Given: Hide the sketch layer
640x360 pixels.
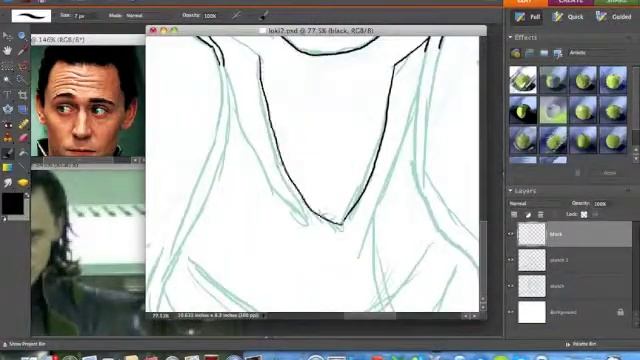Looking at the screenshot, I should tap(511, 286).
